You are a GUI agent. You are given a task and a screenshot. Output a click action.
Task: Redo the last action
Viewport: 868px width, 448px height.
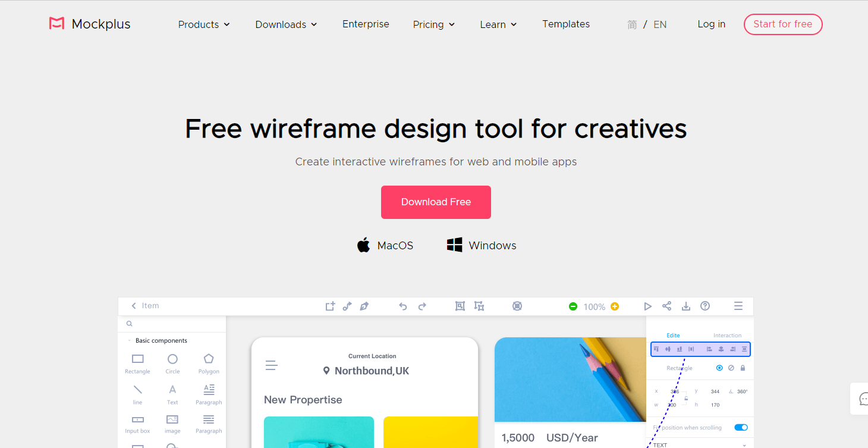(422, 306)
